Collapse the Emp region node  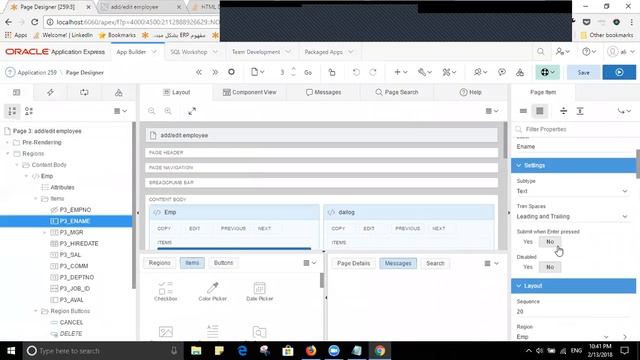tap(26, 176)
